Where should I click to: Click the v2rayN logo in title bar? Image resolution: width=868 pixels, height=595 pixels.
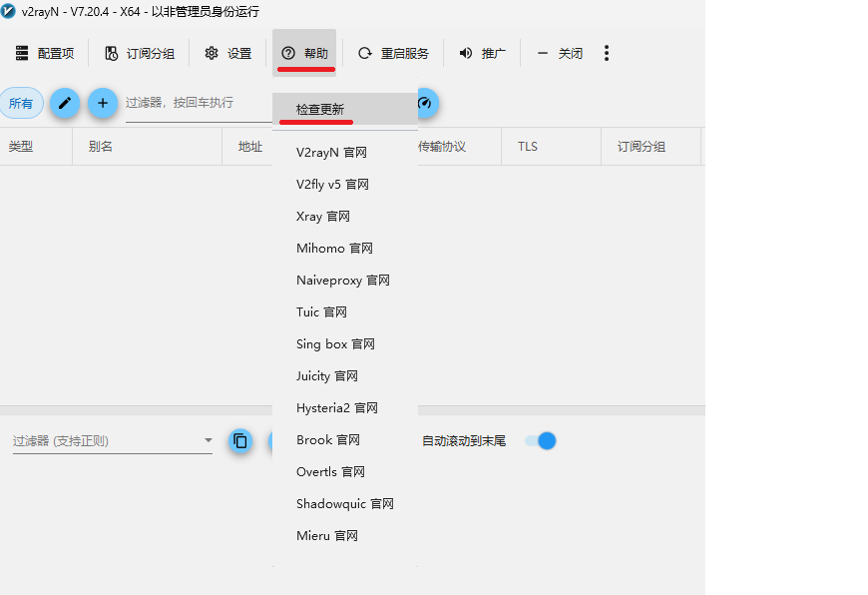[8, 11]
